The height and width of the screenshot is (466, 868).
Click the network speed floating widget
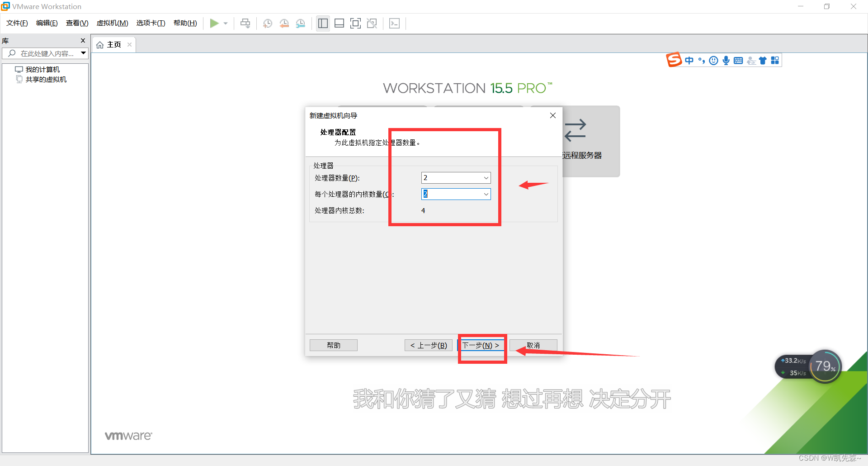coord(793,367)
